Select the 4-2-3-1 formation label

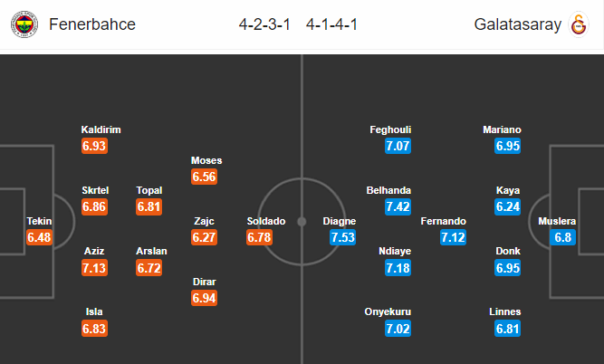(x=264, y=24)
